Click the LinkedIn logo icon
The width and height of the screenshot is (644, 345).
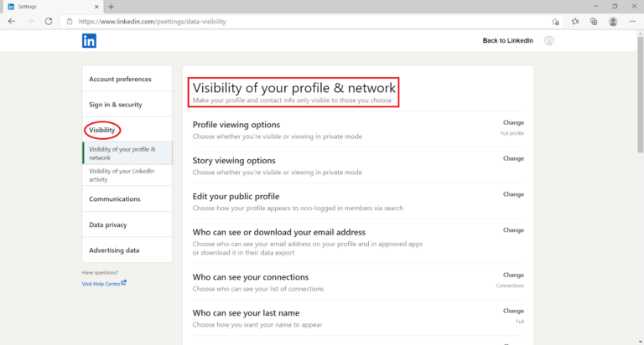click(x=89, y=40)
